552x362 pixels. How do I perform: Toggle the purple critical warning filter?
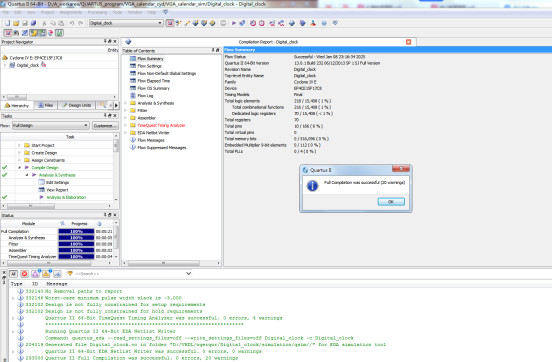pyautogui.click(x=36, y=274)
